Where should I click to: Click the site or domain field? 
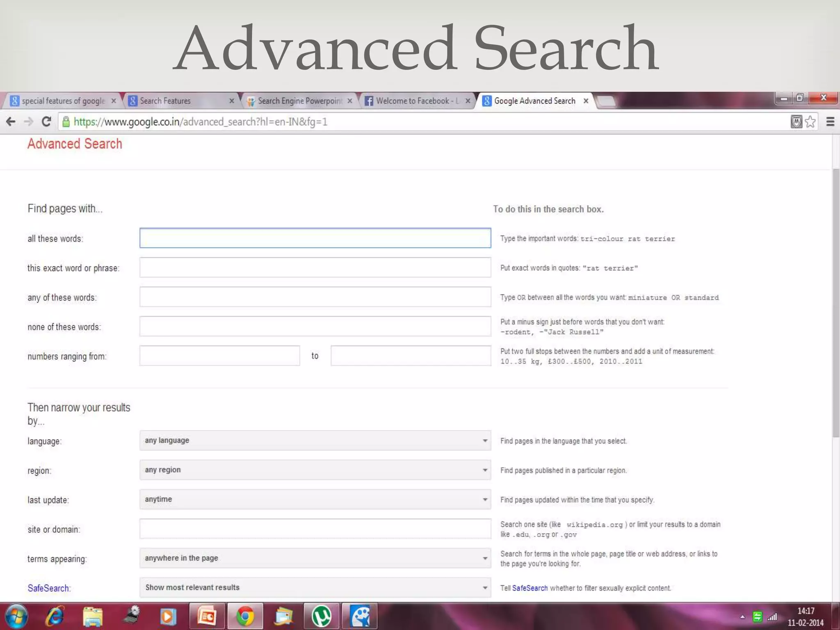click(315, 529)
